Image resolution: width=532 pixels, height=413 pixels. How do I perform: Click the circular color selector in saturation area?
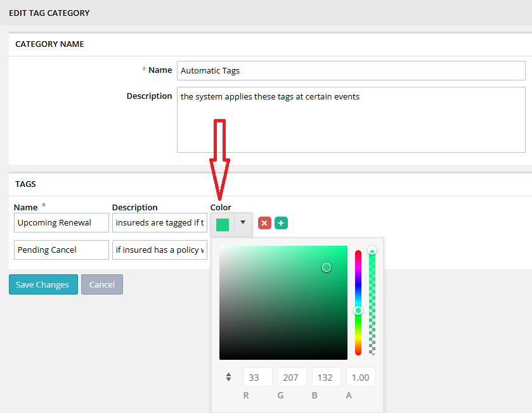327,267
